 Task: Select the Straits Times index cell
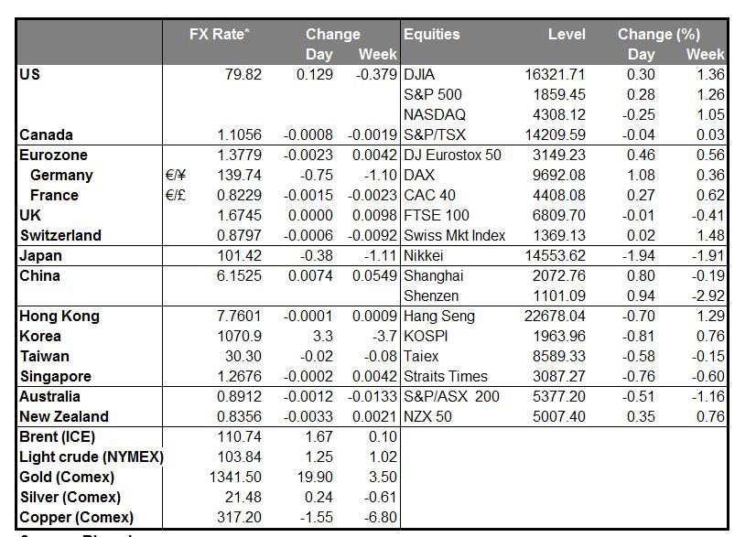[x=446, y=377]
